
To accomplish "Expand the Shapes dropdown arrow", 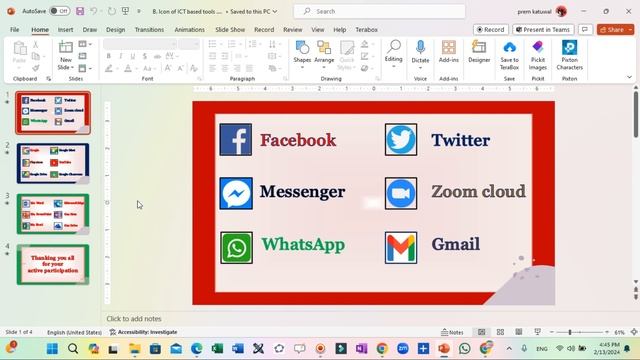I will 302,67.
